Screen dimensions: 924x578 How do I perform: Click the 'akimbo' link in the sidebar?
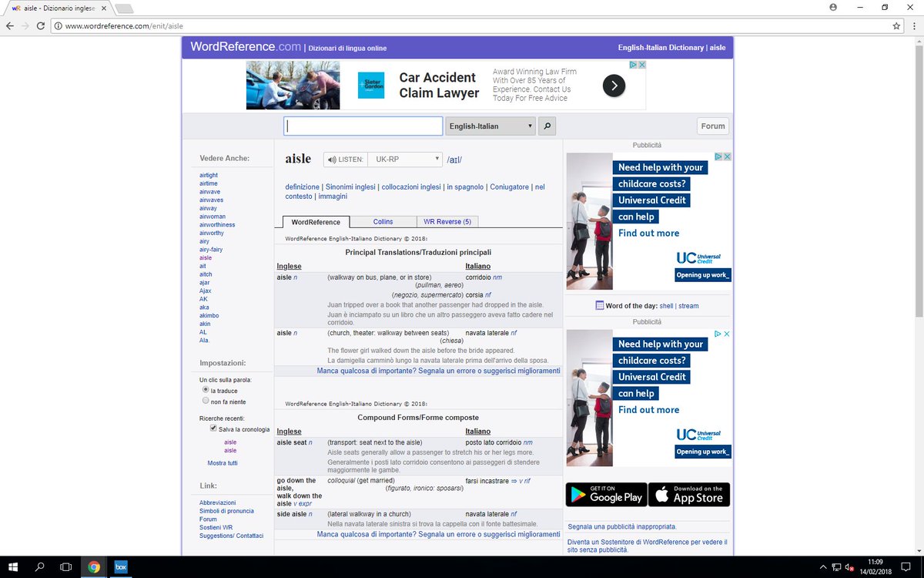pos(209,315)
